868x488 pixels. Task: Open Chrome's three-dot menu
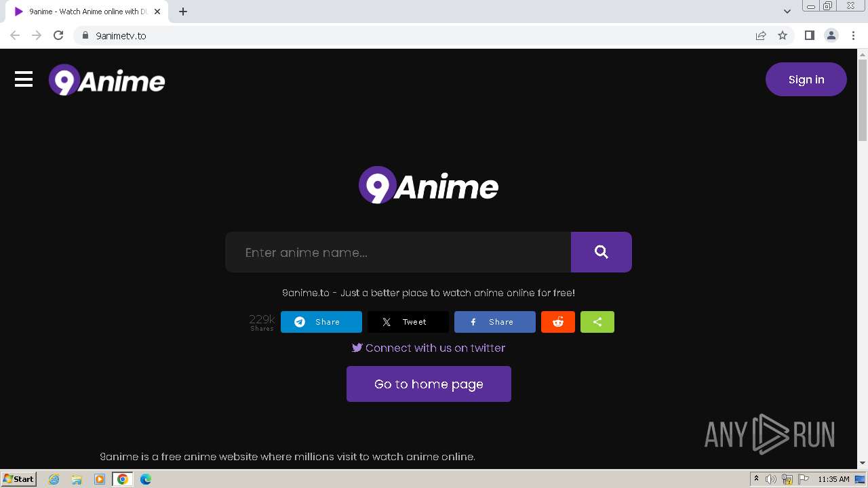pos(853,35)
